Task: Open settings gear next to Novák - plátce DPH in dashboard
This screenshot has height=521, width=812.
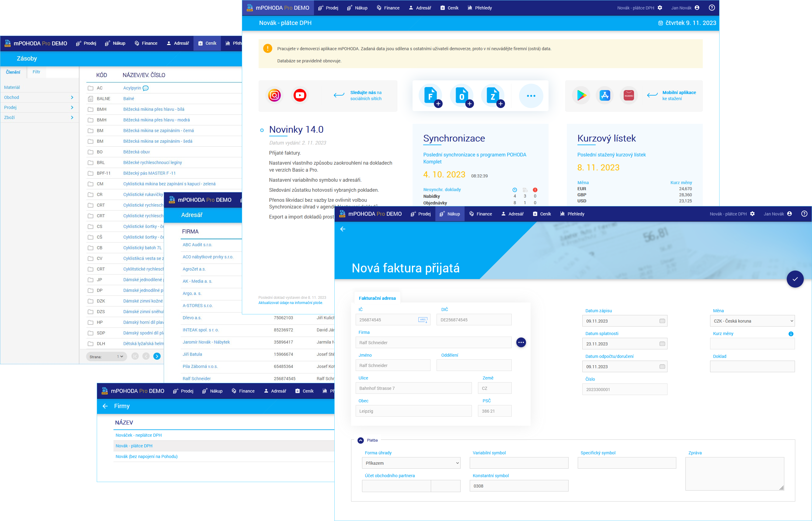Action: point(660,8)
